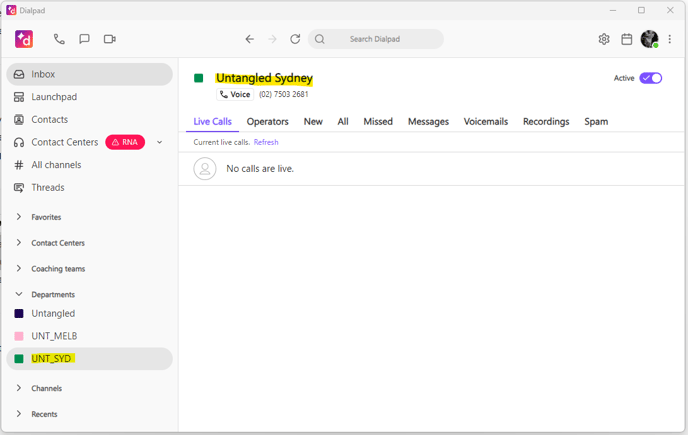Screen dimensions: 688x435
Task: Minimize the Dialpad window
Action: click(613, 10)
